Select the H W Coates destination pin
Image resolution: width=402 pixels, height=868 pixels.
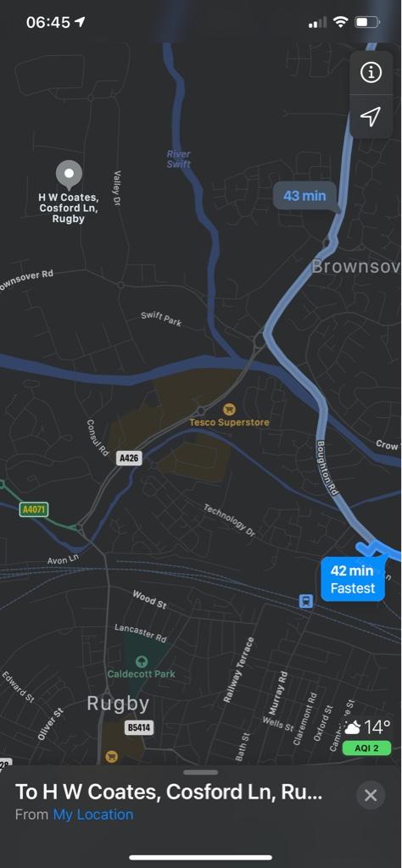click(x=70, y=175)
